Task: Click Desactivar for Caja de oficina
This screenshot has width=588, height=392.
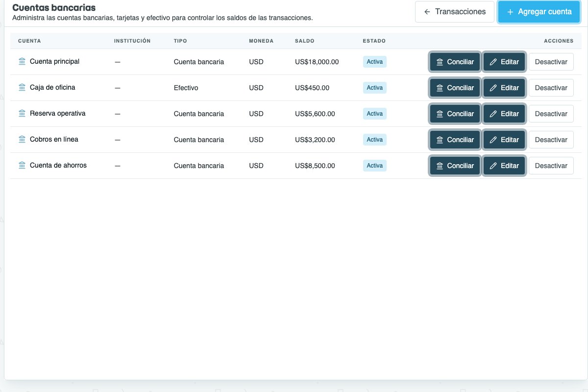Action: click(x=551, y=88)
